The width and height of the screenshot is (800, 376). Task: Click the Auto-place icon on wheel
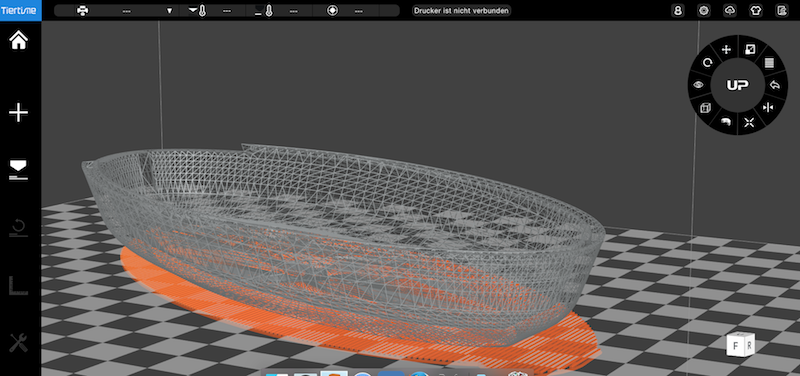(749, 122)
